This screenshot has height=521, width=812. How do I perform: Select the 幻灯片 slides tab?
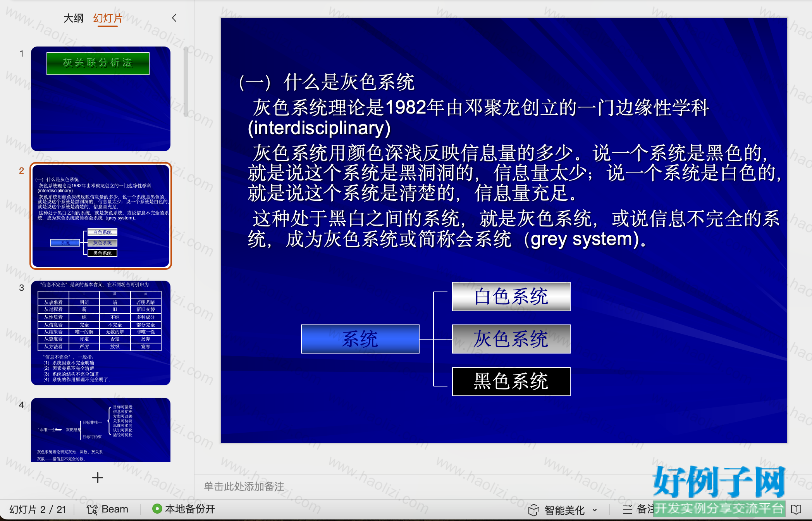point(108,18)
